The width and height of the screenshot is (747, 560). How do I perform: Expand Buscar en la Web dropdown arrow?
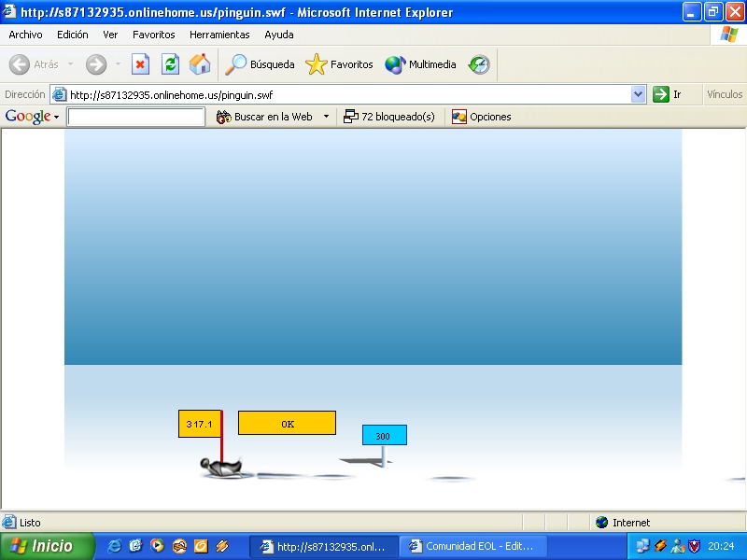[x=326, y=116]
